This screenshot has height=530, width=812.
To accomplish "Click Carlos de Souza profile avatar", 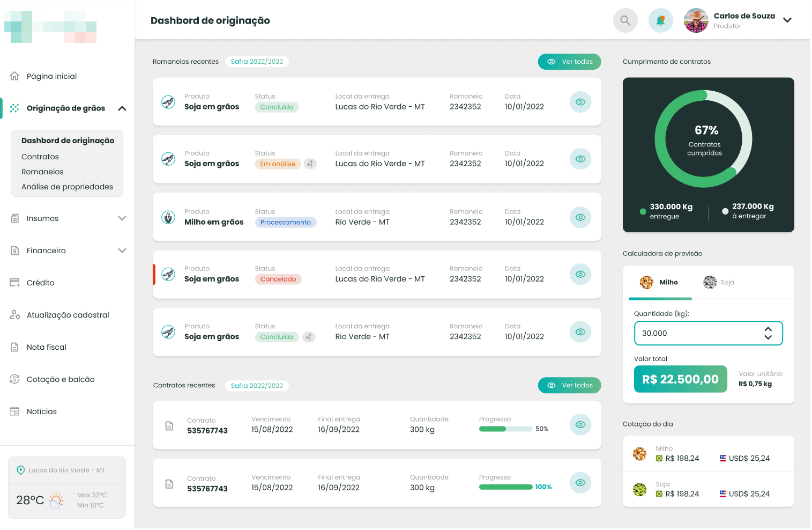I will pyautogui.click(x=696, y=20).
